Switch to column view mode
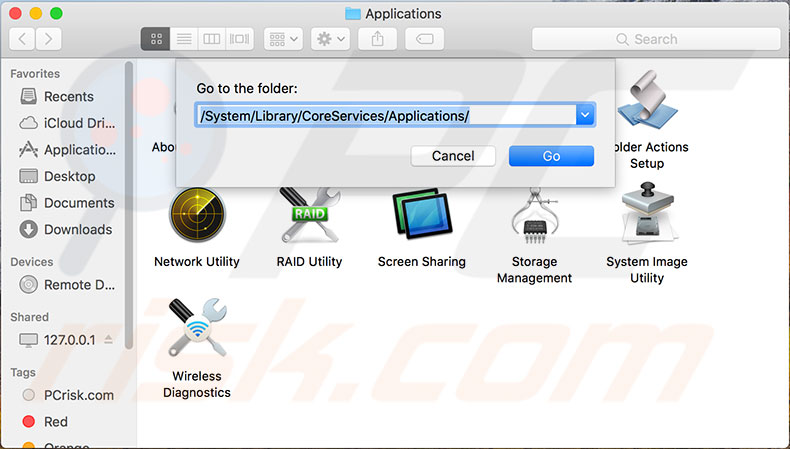 (x=212, y=39)
